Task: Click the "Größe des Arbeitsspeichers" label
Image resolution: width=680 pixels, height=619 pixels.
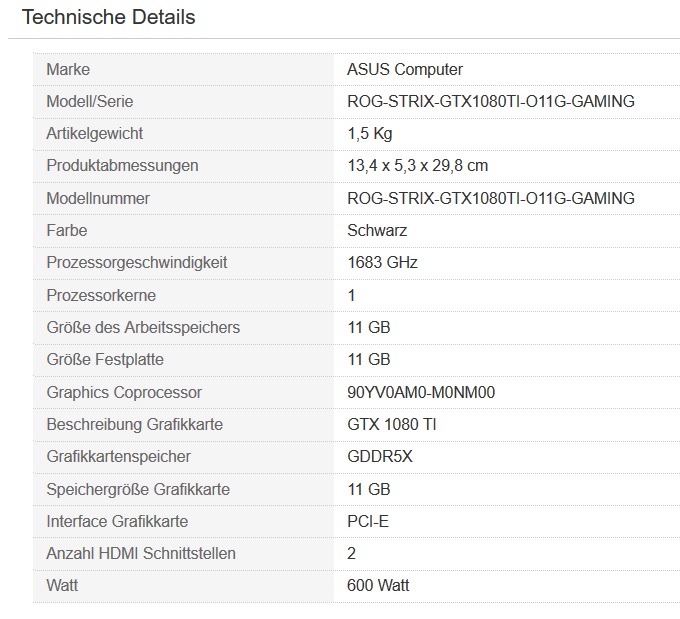Action: [143, 327]
